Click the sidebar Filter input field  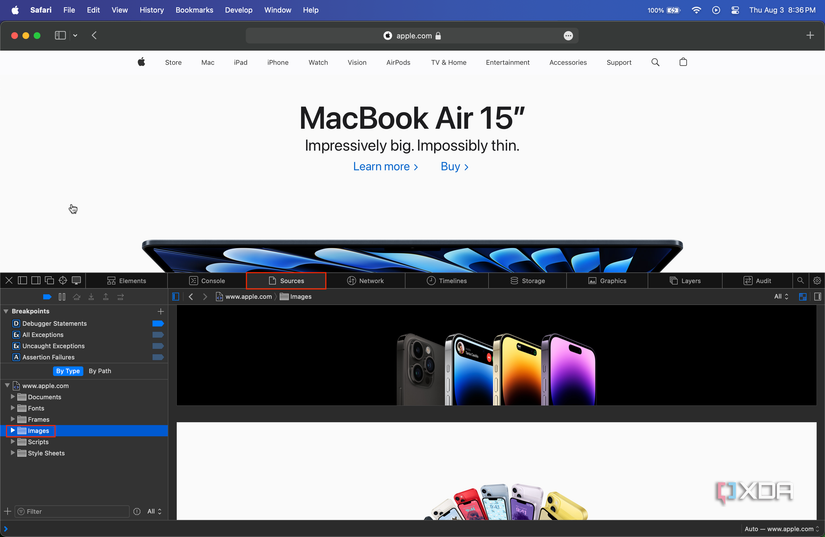72,511
